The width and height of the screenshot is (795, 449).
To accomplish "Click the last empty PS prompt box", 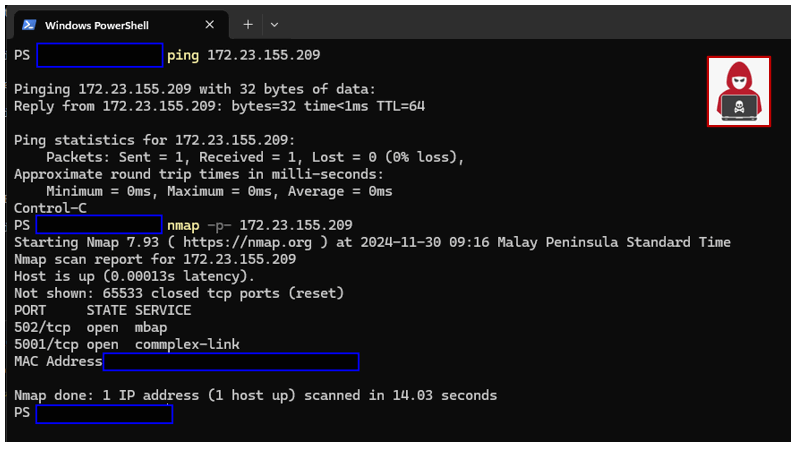I will [104, 414].
